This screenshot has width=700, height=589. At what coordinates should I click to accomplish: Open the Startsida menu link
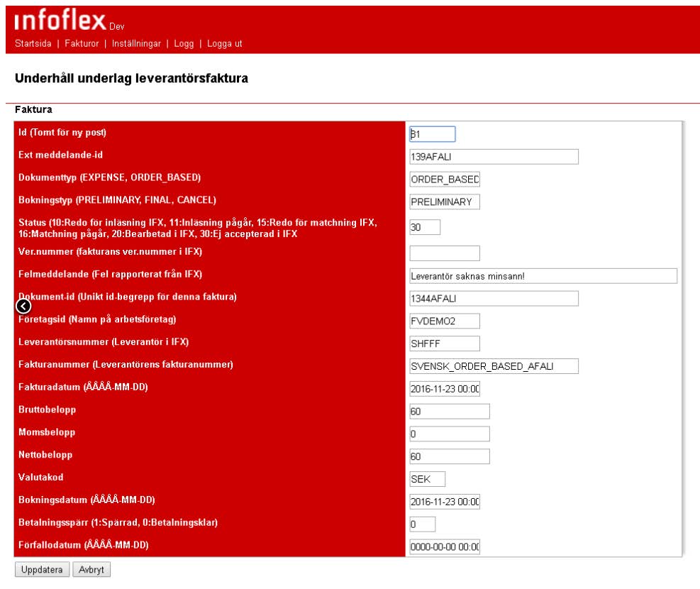click(x=33, y=44)
